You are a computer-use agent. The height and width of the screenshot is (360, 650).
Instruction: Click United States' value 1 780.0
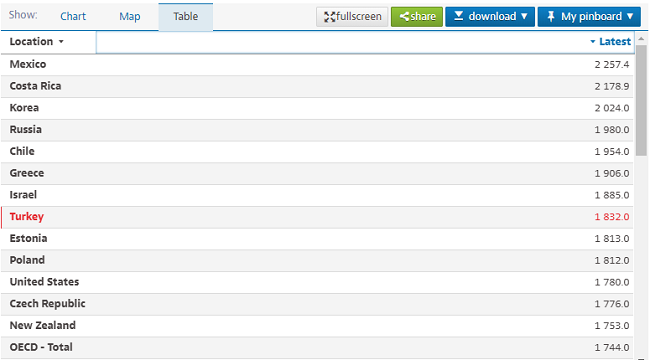coord(611,282)
